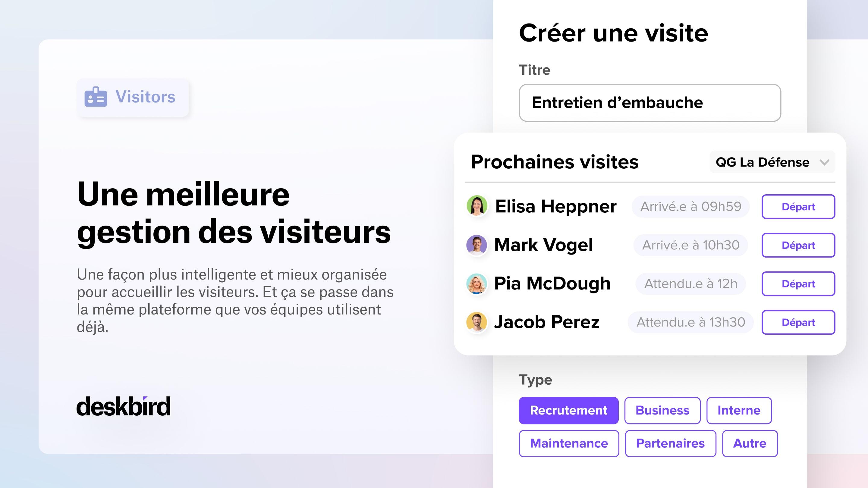This screenshot has height=488, width=868.
Task: Click Départ for Jacob Perez
Action: 798,322
